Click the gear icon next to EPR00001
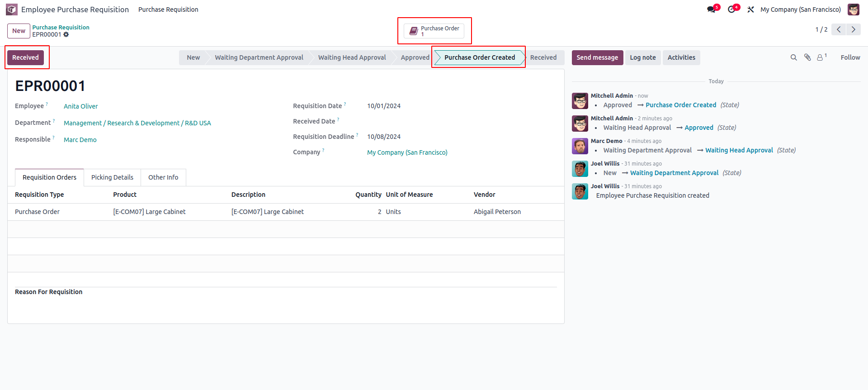868x390 pixels. click(x=66, y=34)
